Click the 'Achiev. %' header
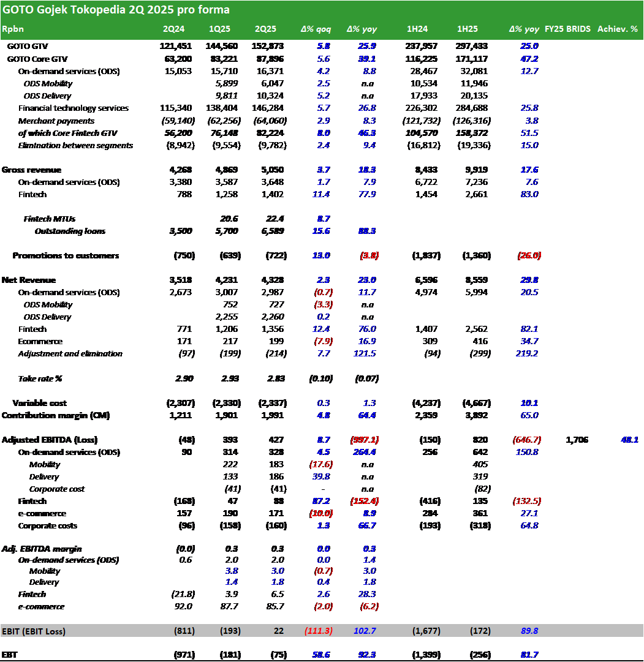 (x=618, y=29)
